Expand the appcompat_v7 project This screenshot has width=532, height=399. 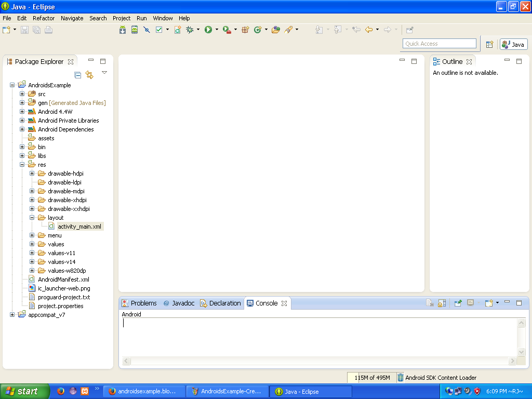(x=12, y=314)
